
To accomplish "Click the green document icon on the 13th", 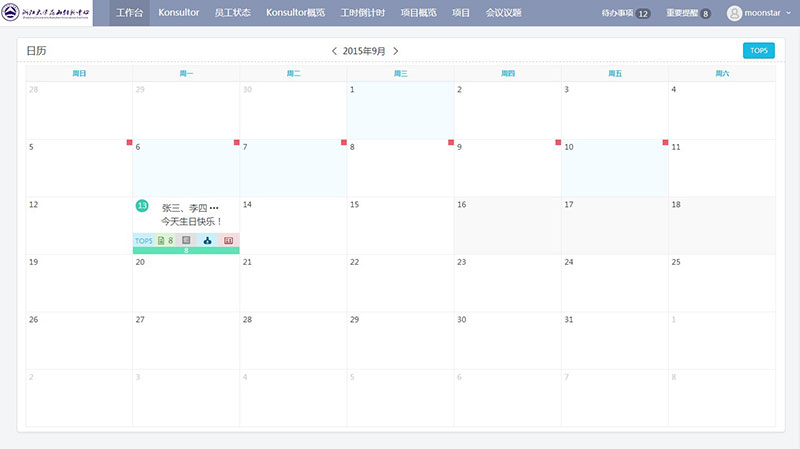I will tap(161, 241).
